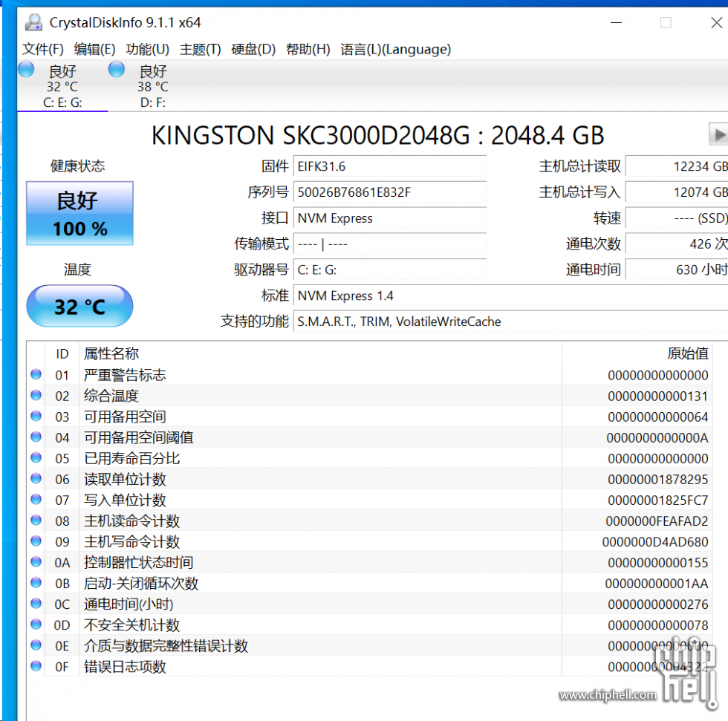Open the 帮助(H) menu
728x721 pixels.
click(308, 49)
